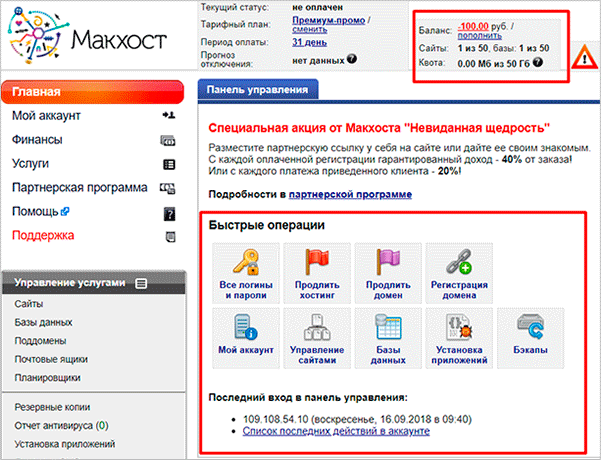Screen dimensions: 601x460
Task: Select 'Главная' in sidebar menu
Action: coord(93,92)
